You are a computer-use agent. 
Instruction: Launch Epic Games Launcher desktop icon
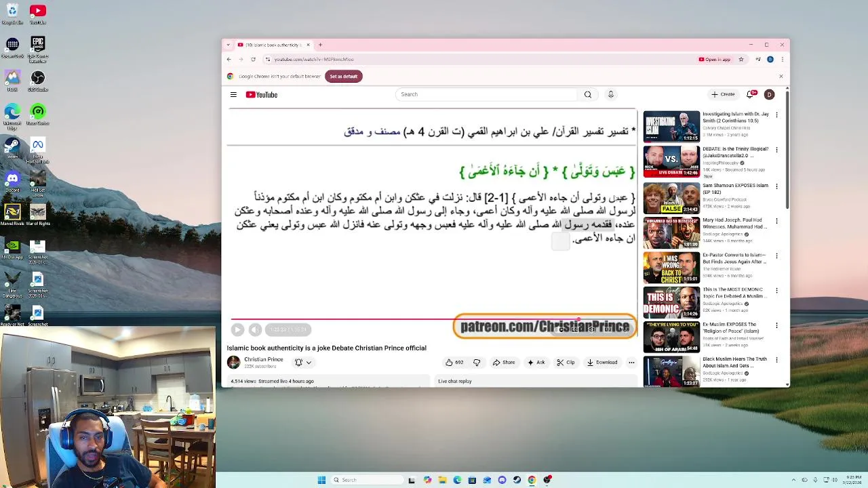(38, 49)
